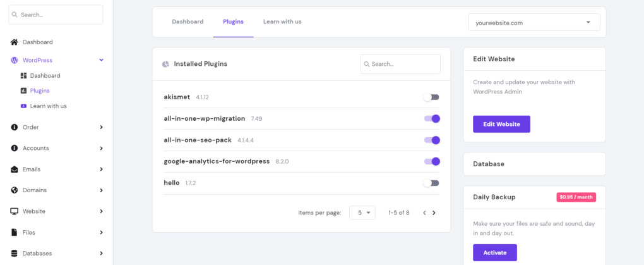Image resolution: width=644 pixels, height=265 pixels.
Task: Click the google-analytics-for-wordpress plugin name
Action: click(217, 161)
